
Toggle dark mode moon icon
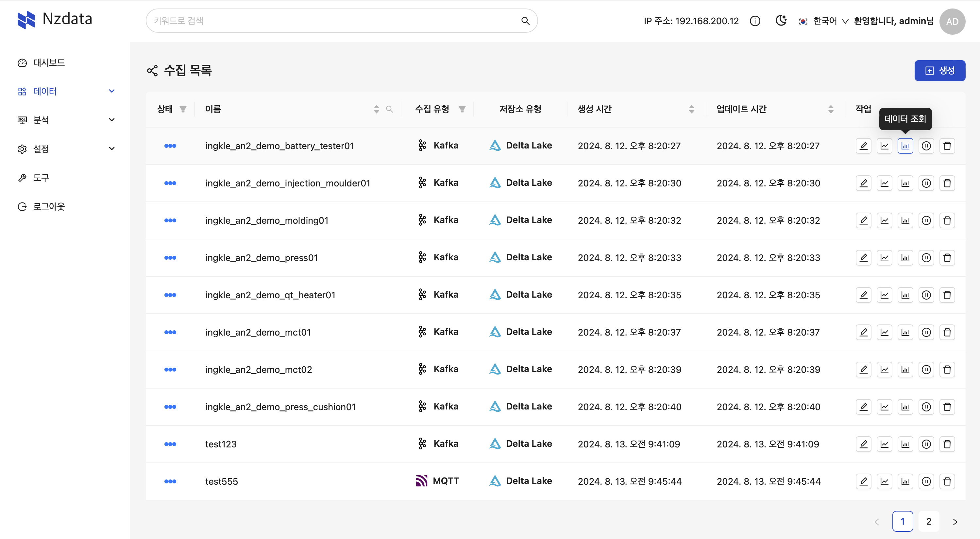pos(781,21)
